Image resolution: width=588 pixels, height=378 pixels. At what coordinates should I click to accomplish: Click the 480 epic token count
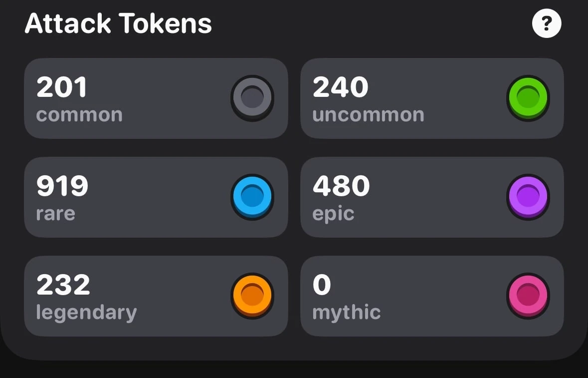coord(341,186)
